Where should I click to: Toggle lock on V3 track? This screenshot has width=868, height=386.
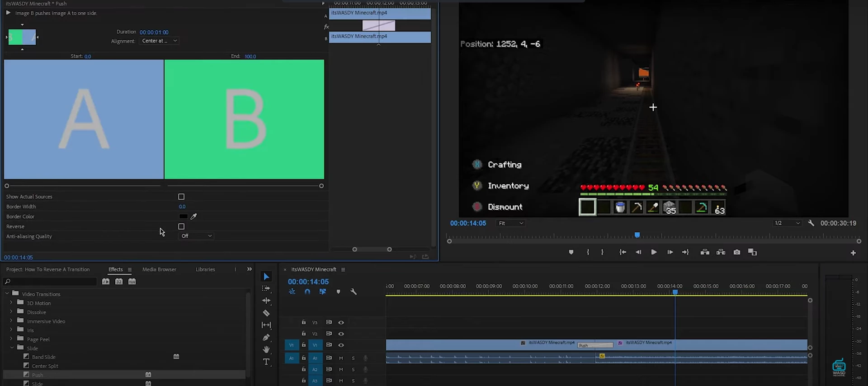coord(304,322)
